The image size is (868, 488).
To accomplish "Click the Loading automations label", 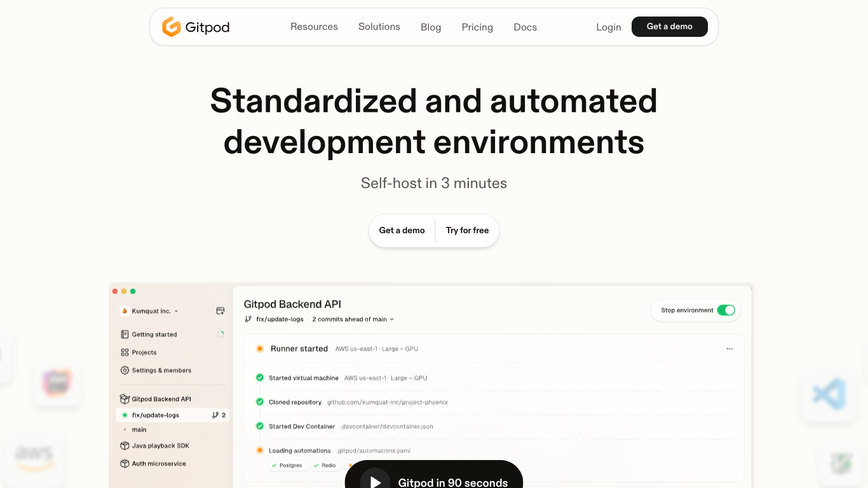I will tap(300, 451).
